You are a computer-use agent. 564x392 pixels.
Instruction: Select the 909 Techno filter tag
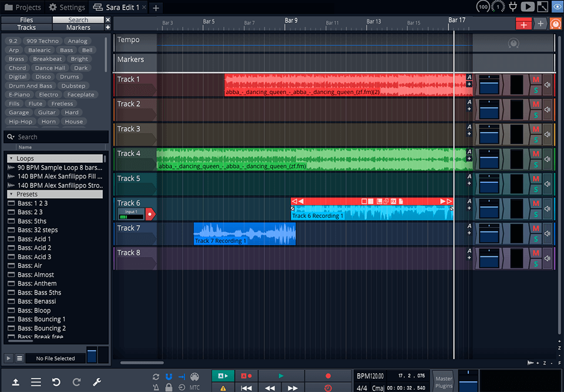42,41
